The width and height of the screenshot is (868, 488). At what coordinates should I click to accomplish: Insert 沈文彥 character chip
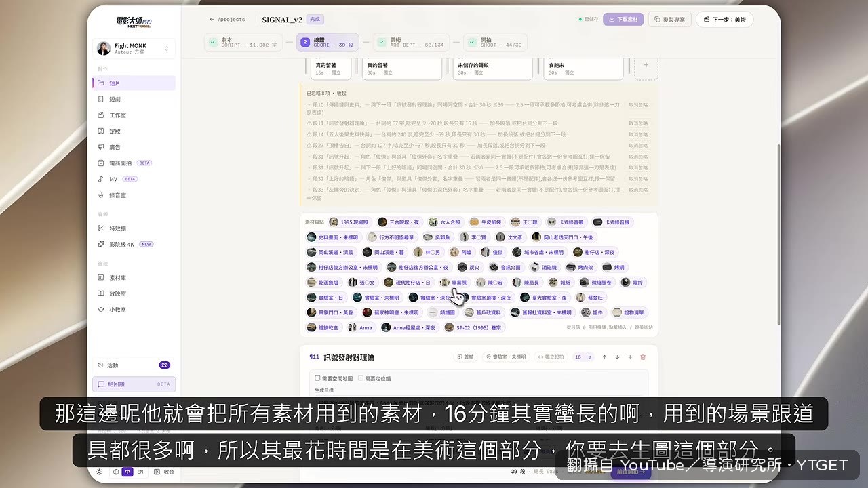pos(510,237)
